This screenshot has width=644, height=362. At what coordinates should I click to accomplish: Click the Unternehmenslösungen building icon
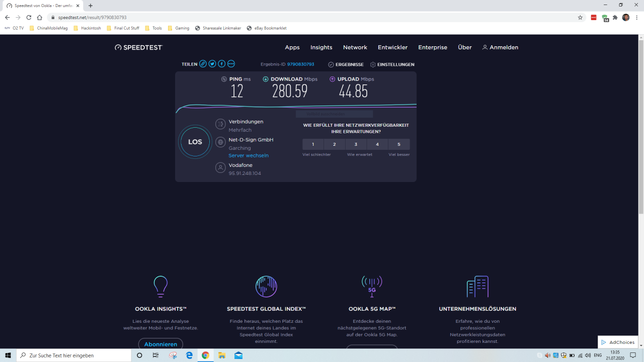tap(477, 287)
